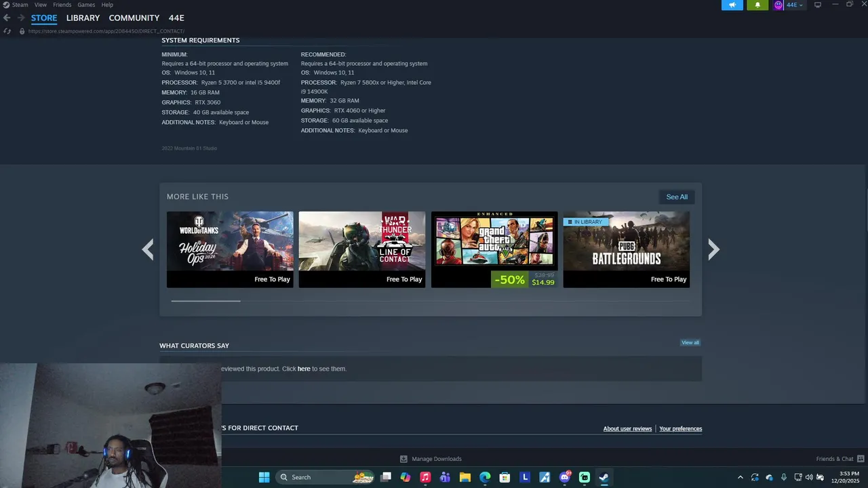Switch to the COMMUNITY tab
The width and height of the screenshot is (868, 488).
[x=134, y=18]
